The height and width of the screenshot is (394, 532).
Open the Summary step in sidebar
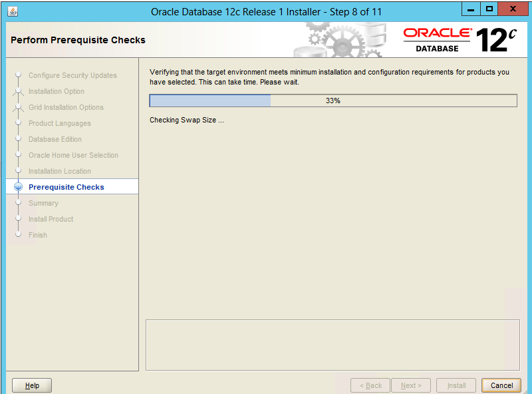[43, 204]
